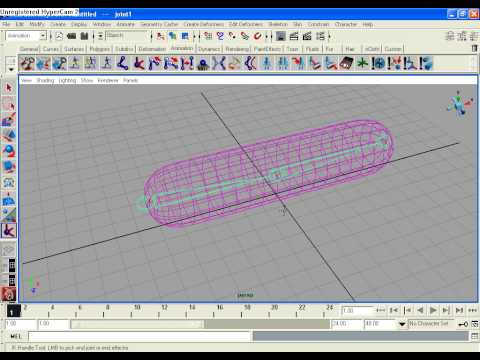Viewport: 480px width, 360px height.
Task: Open the panel Shading menu
Action: (45, 80)
